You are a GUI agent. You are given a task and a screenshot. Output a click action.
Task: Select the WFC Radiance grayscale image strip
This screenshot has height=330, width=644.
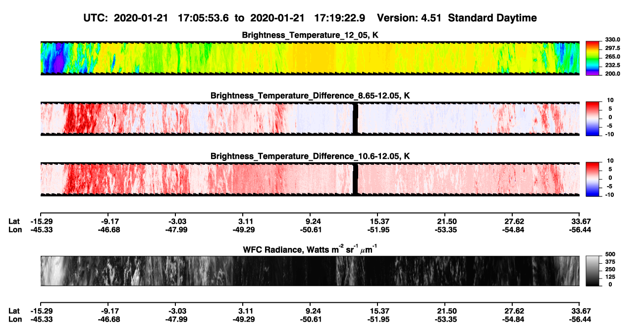point(310,271)
